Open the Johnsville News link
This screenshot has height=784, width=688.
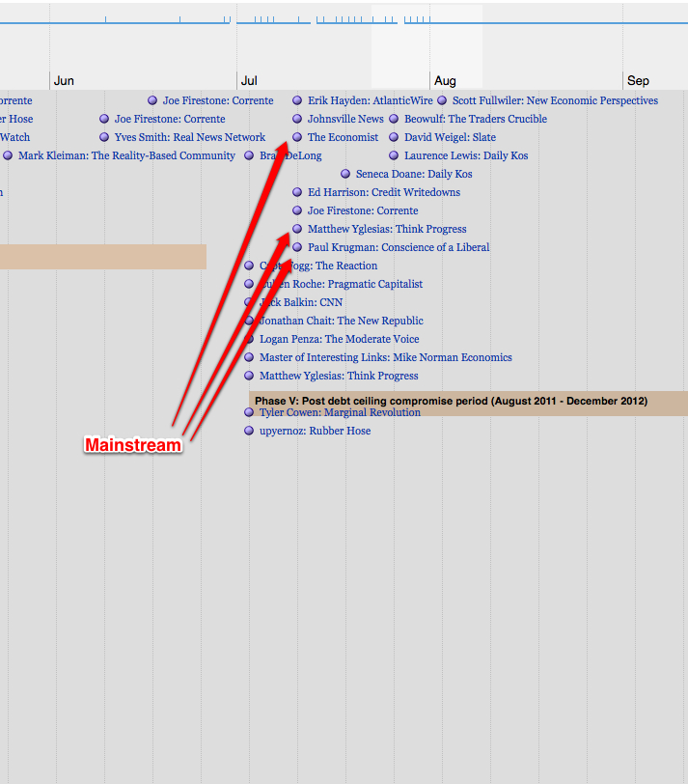(345, 119)
